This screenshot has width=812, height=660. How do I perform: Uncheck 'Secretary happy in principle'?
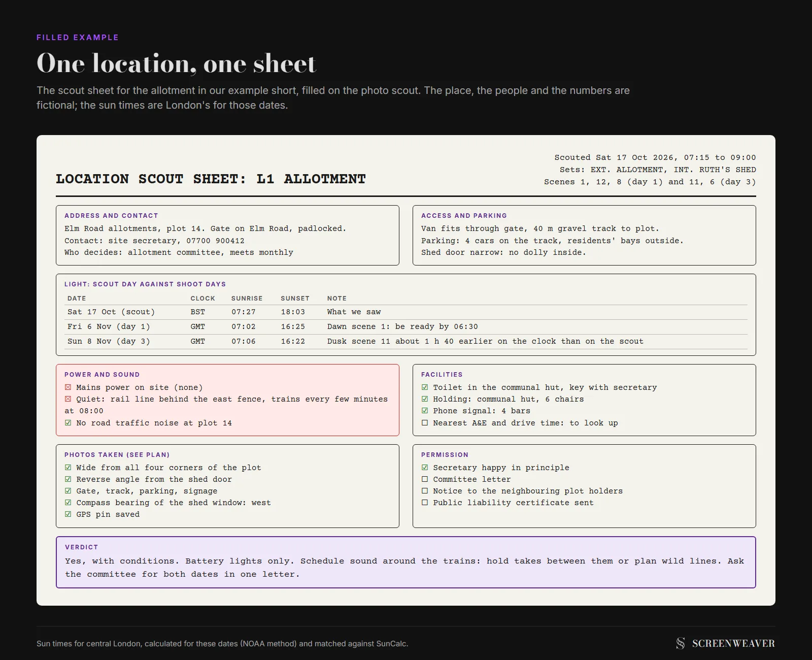[425, 468]
